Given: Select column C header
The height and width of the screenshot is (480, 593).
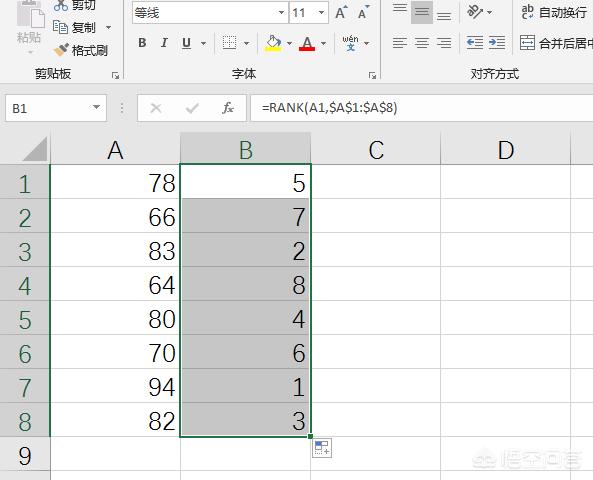Looking at the screenshot, I should [x=376, y=150].
